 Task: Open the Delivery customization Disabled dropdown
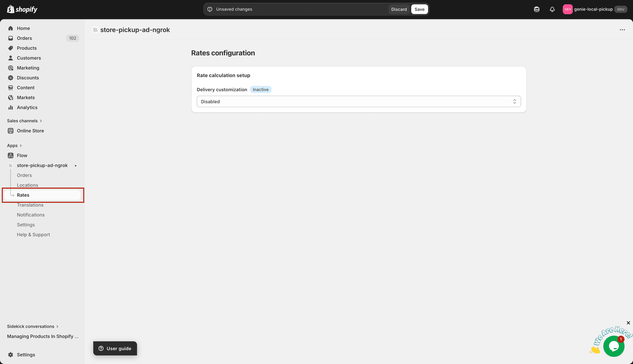(358, 101)
